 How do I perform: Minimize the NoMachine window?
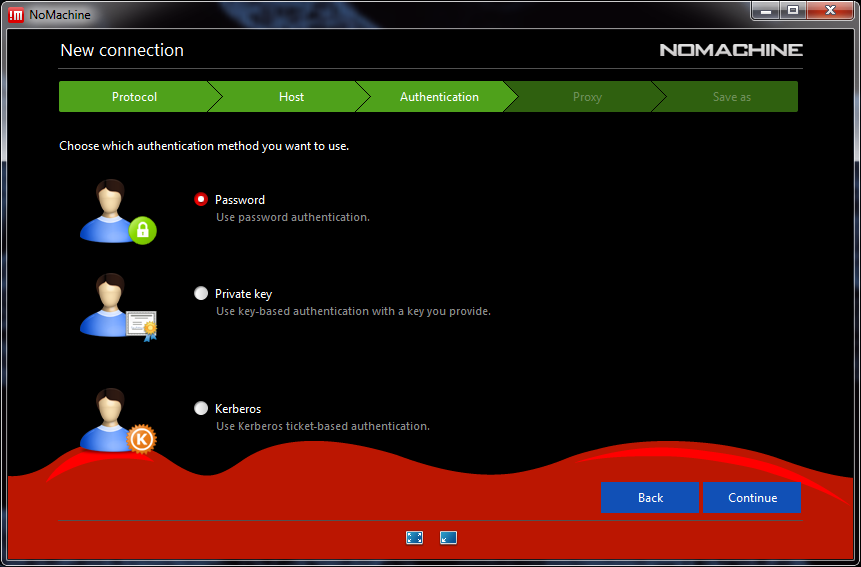pyautogui.click(x=767, y=10)
